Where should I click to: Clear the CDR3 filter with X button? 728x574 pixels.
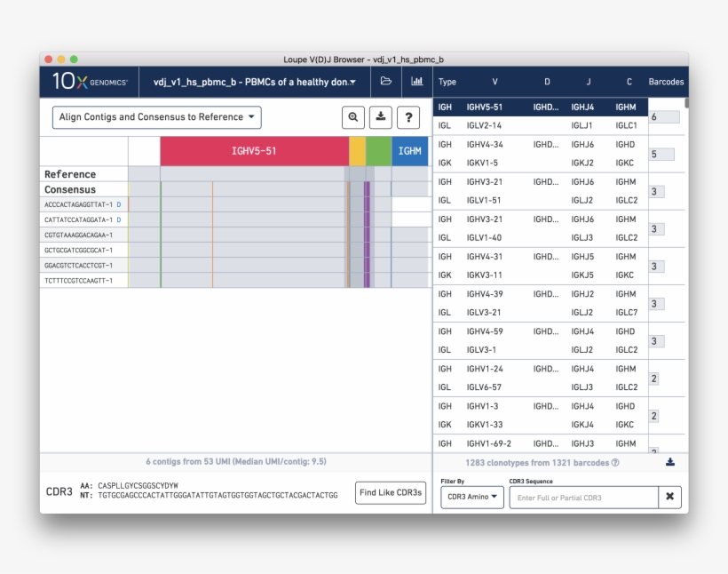669,498
